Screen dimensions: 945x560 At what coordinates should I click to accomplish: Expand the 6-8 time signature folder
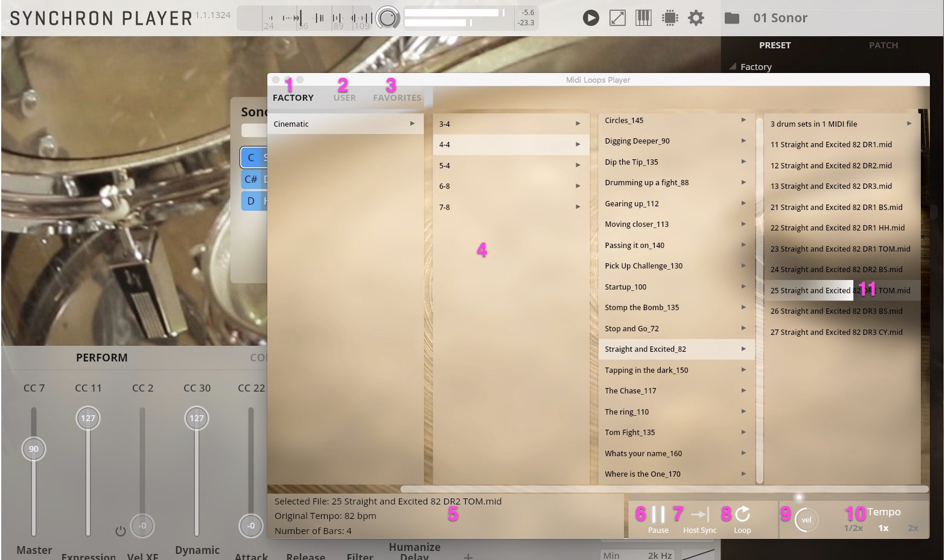(511, 186)
